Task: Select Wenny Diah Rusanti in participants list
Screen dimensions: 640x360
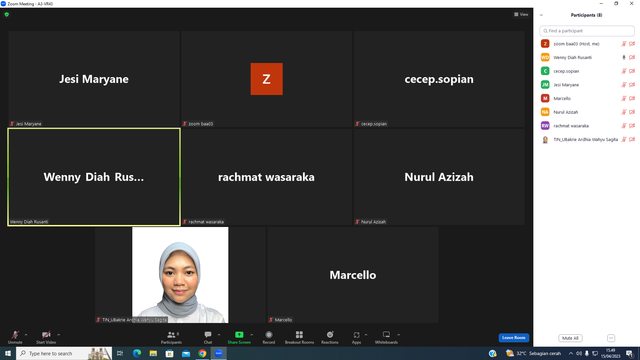Action: tap(587, 57)
